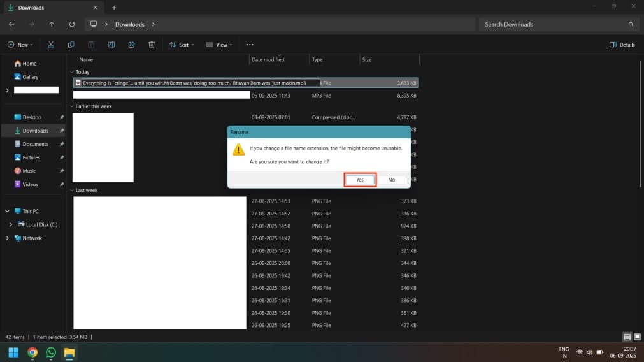This screenshot has width=644, height=362.
Task: Collapse the Last week group
Action: (72, 191)
